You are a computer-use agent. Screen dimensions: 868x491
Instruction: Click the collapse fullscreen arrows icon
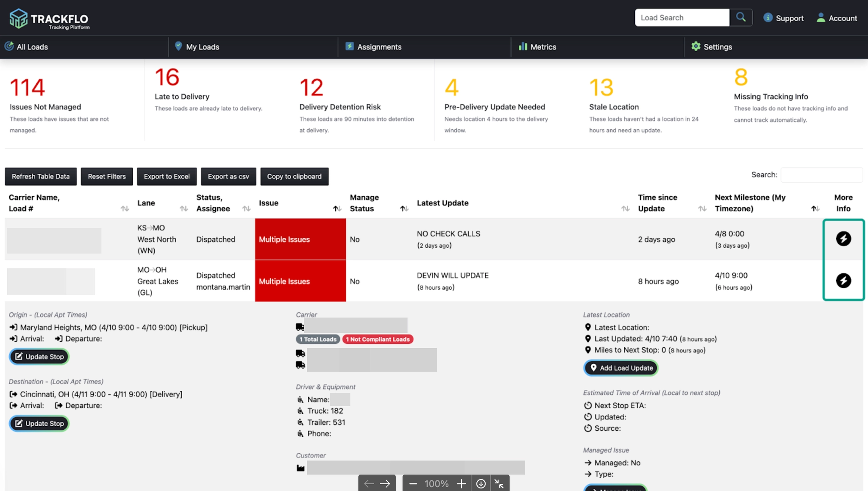coord(499,483)
